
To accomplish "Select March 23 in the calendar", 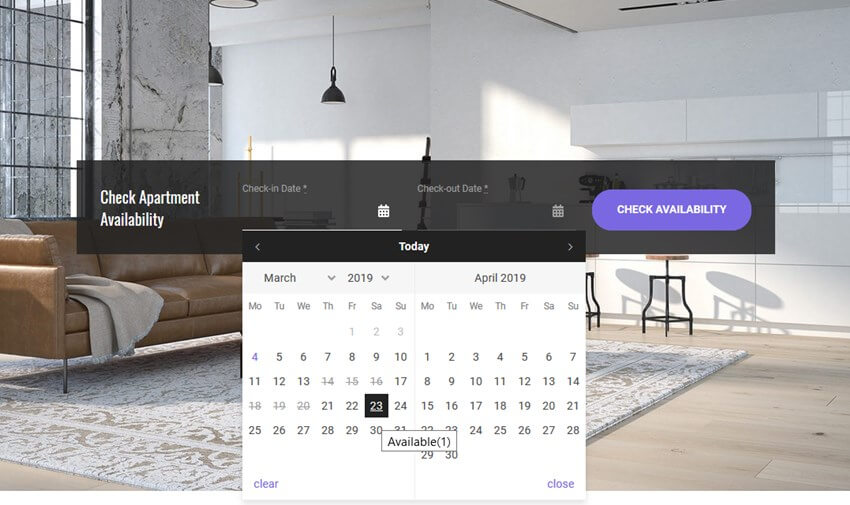I will click(x=376, y=406).
